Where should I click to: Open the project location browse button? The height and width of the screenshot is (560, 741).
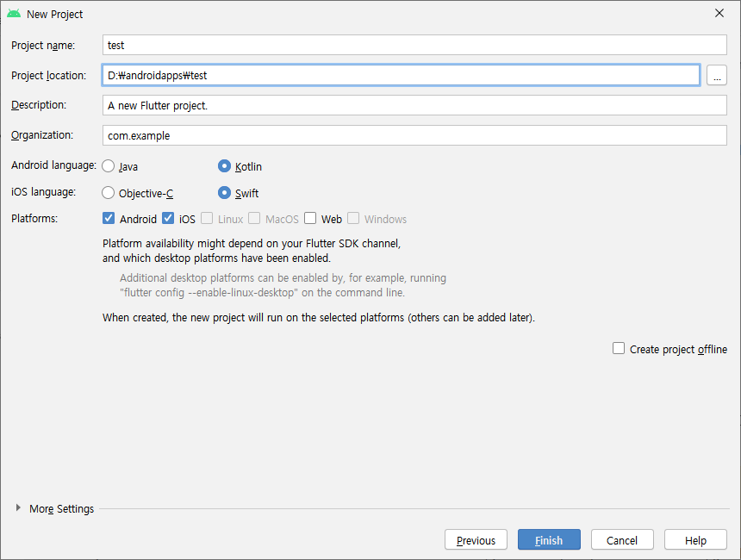pyautogui.click(x=717, y=75)
